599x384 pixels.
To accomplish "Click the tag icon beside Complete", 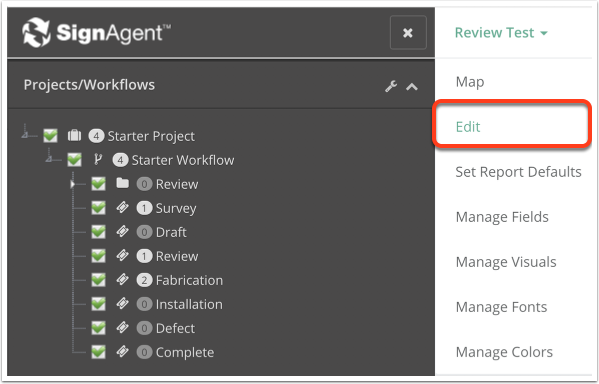I will pyautogui.click(x=122, y=352).
